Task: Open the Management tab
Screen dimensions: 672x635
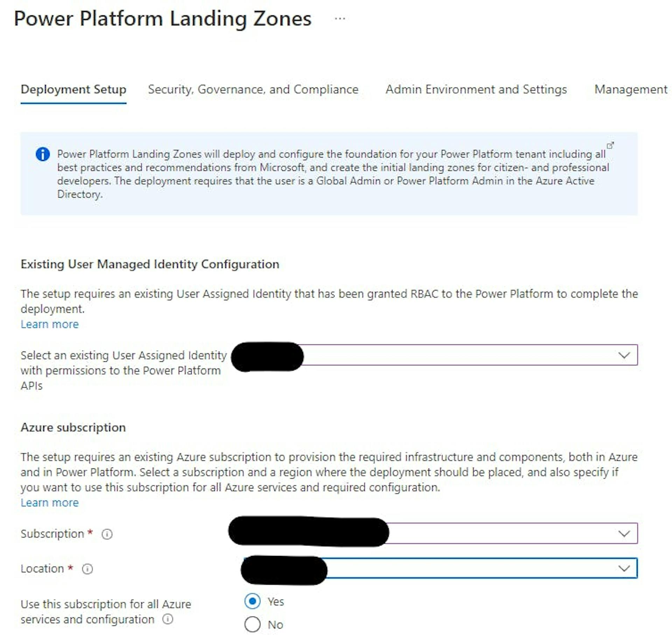Action: coord(631,90)
